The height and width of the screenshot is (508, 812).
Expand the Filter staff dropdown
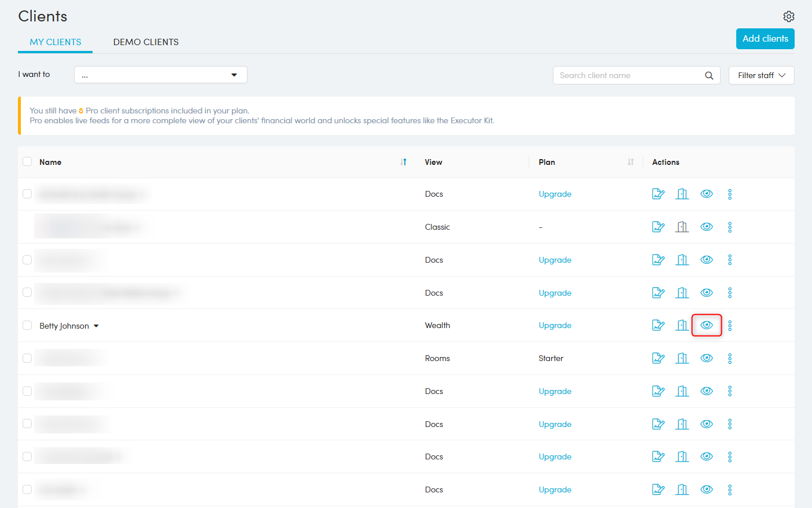click(x=761, y=75)
